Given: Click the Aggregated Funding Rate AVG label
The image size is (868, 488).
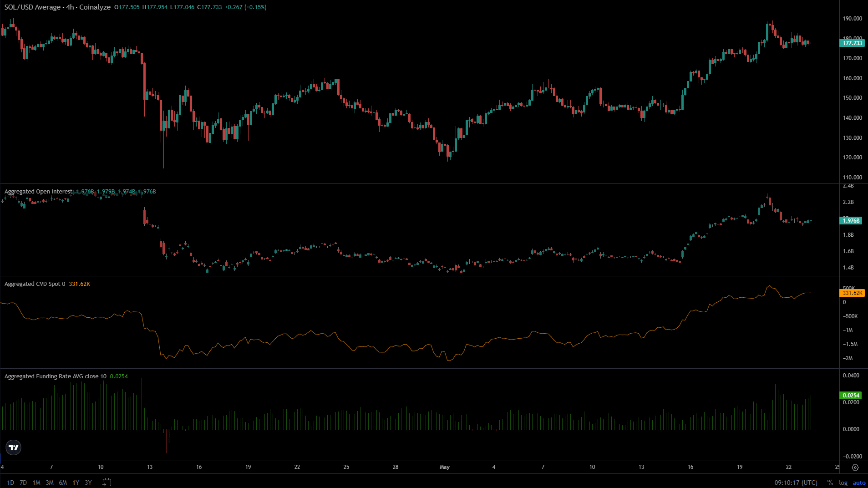Looking at the screenshot, I should (x=56, y=376).
